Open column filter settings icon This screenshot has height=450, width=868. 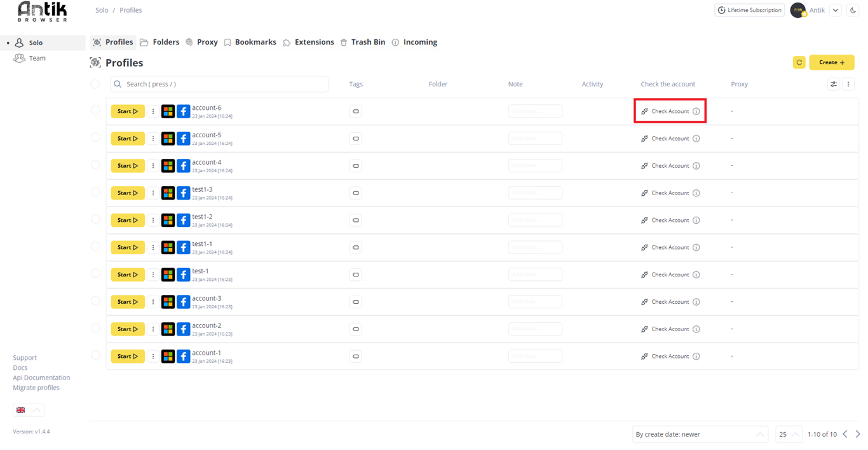834,84
